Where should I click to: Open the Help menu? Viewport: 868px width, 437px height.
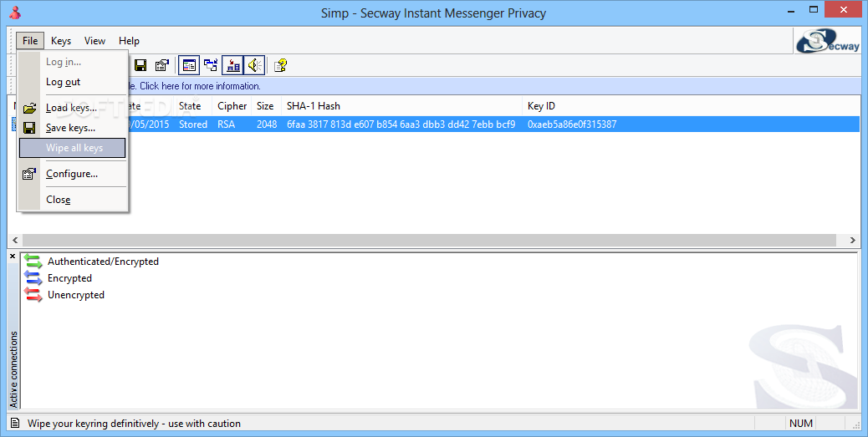129,41
